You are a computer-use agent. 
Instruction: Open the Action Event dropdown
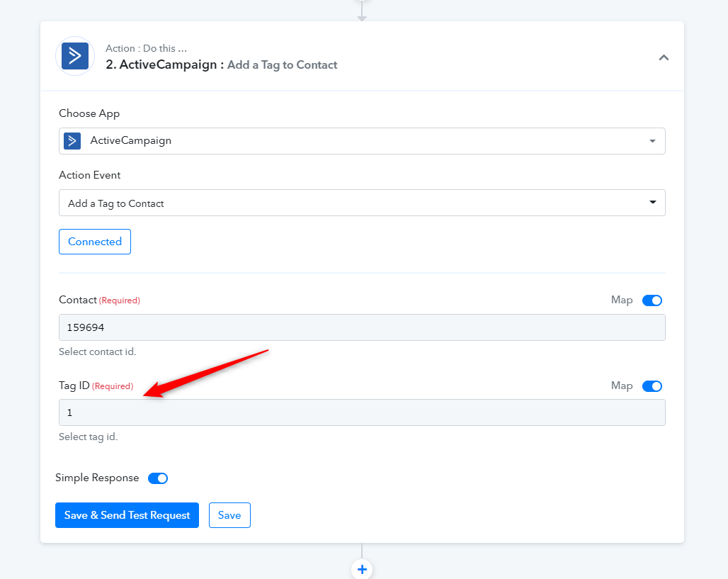tap(362, 203)
